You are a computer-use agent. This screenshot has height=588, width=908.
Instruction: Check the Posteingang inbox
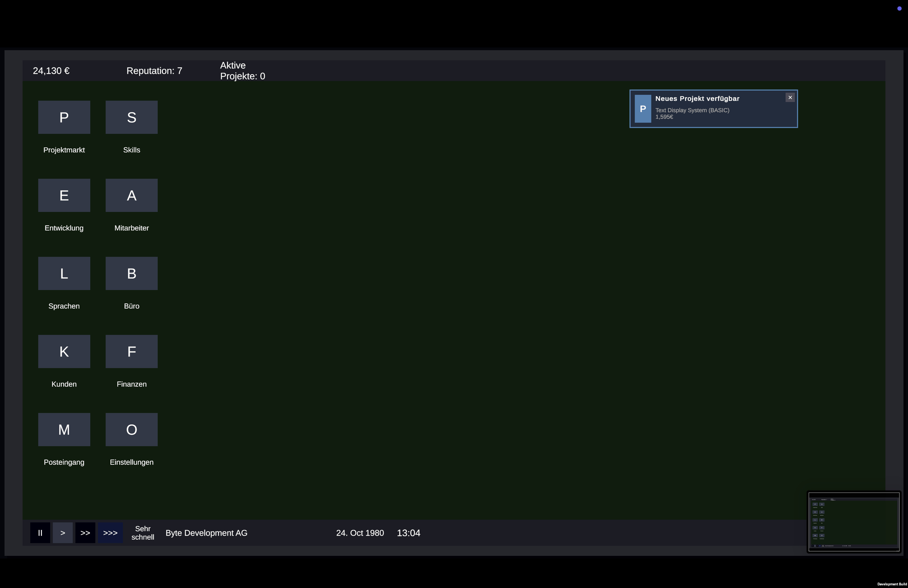[x=64, y=429]
